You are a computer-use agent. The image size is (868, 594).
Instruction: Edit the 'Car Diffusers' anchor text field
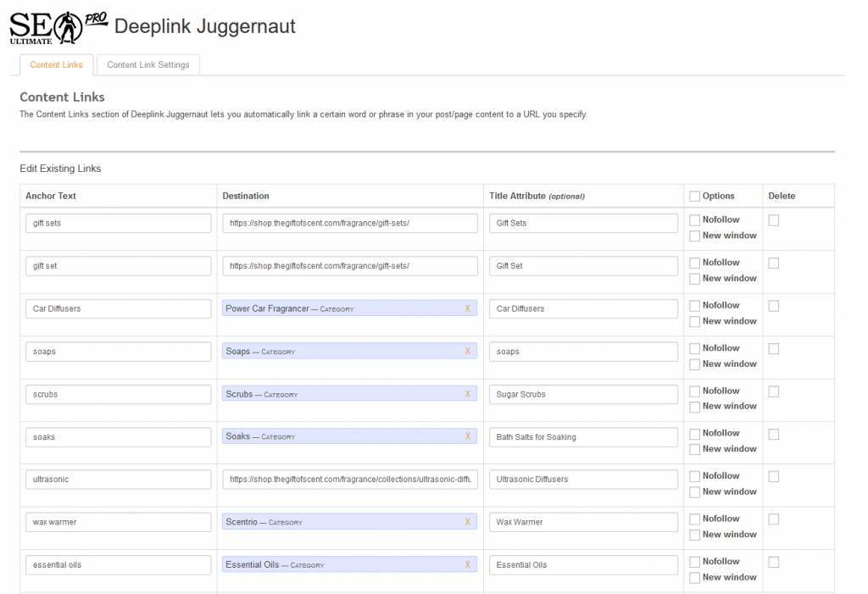[x=118, y=308]
